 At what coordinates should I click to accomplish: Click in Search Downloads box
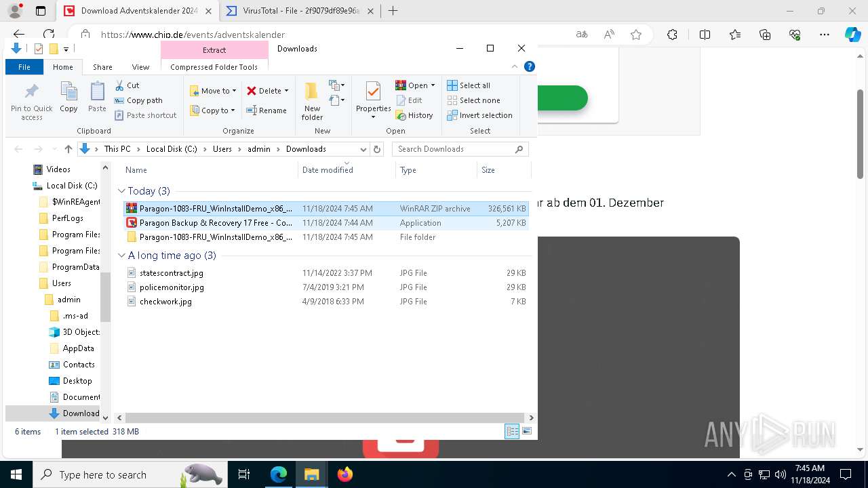point(460,149)
